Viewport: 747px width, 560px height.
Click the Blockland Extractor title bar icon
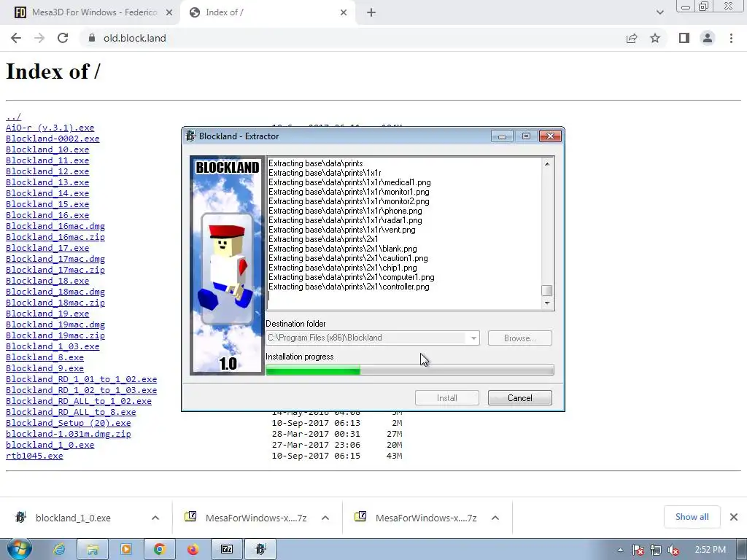[190, 136]
